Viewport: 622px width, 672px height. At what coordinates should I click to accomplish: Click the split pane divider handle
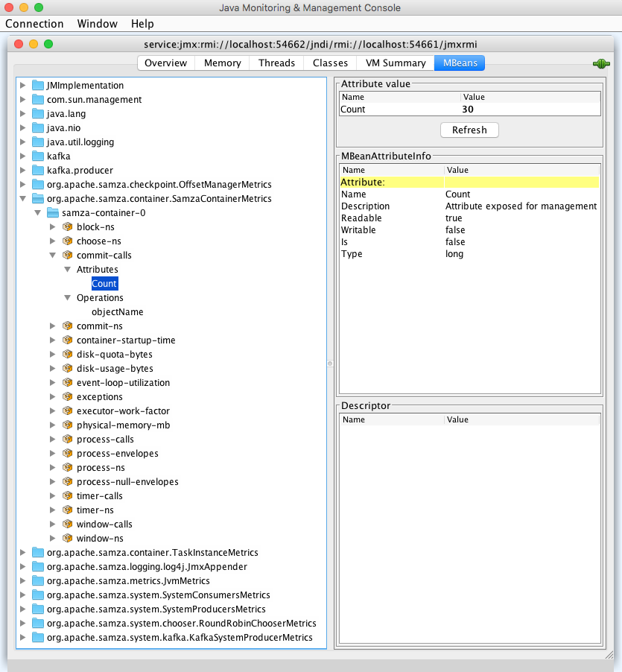coord(330,364)
